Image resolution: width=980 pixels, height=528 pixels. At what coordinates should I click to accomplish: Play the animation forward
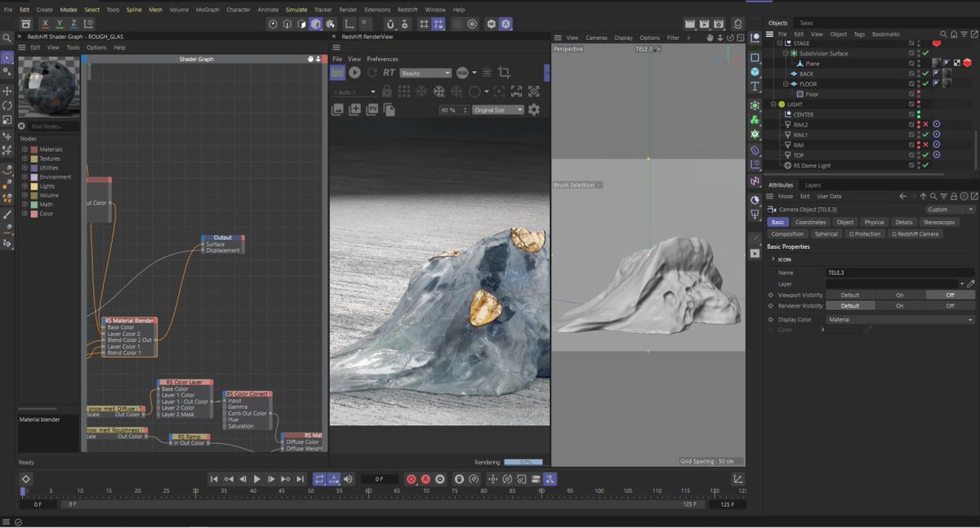pyautogui.click(x=257, y=479)
